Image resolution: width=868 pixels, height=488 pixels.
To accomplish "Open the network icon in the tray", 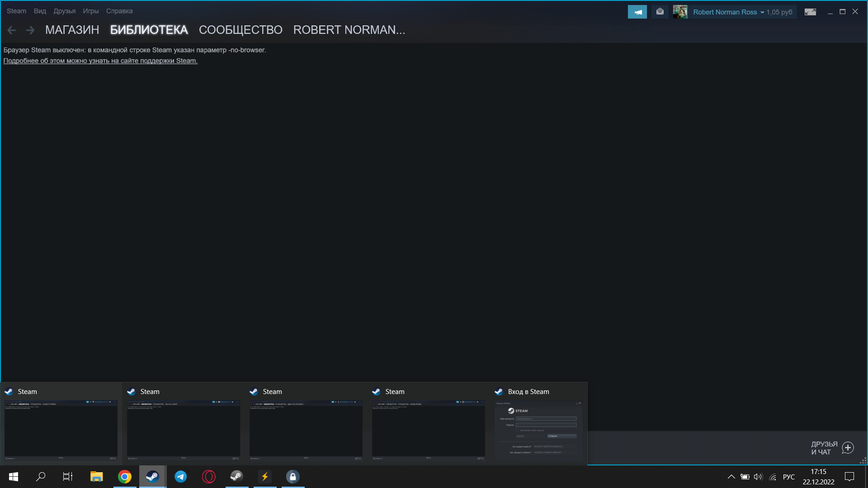I will pos(773,477).
